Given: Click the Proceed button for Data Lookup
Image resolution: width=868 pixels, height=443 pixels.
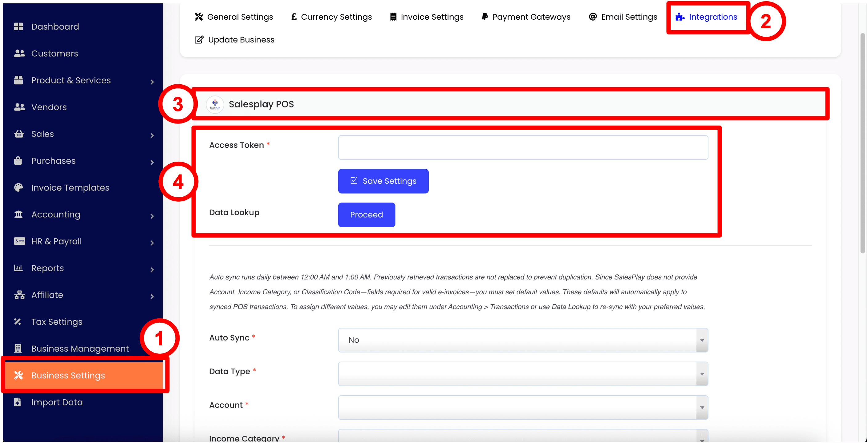Looking at the screenshot, I should [x=366, y=215].
